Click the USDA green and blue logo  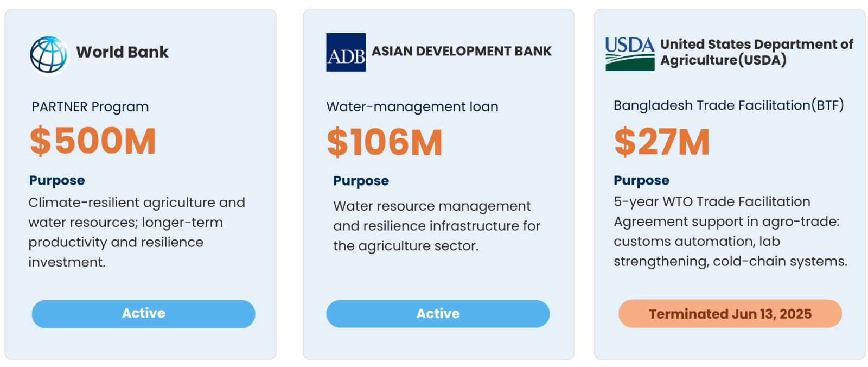click(x=630, y=54)
